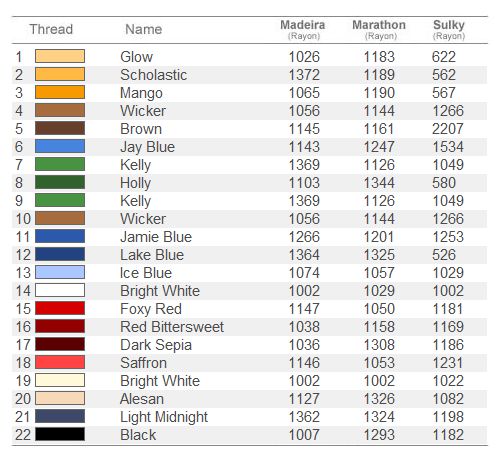
Task: Click the Brown thread swatch
Action: pos(60,128)
